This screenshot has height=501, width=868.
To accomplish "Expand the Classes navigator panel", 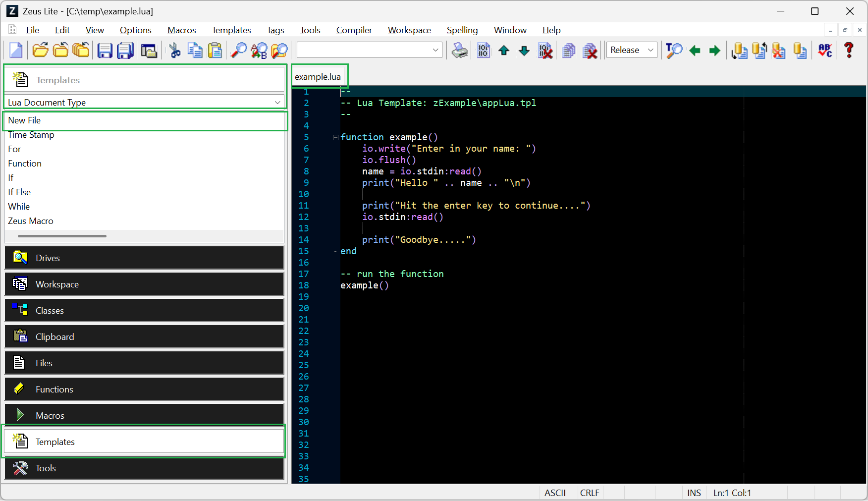I will click(x=144, y=310).
